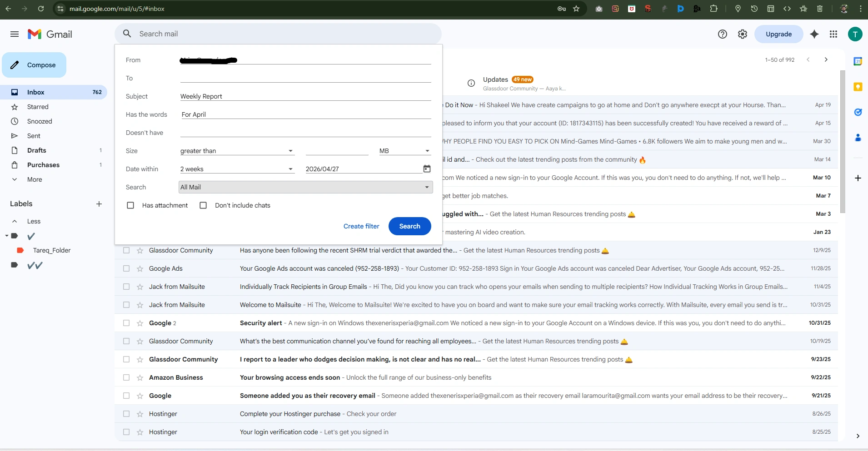The height and width of the screenshot is (451, 868).
Task: Star the Google Ads email
Action: coord(140,268)
